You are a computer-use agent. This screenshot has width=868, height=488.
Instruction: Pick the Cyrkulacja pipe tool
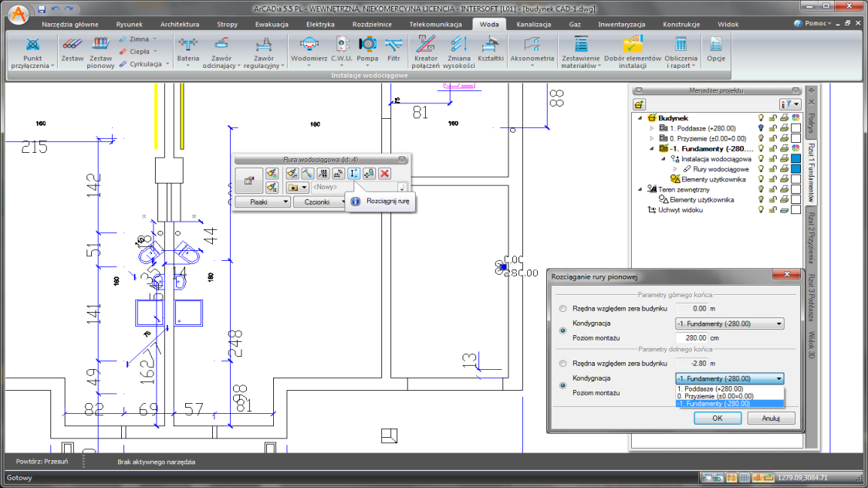point(144,63)
